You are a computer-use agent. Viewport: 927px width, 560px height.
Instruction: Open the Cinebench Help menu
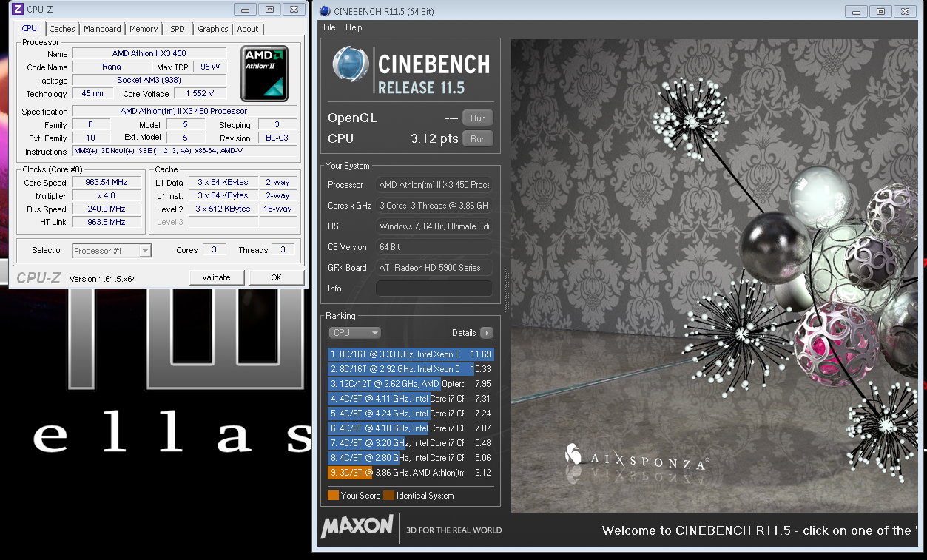click(354, 27)
